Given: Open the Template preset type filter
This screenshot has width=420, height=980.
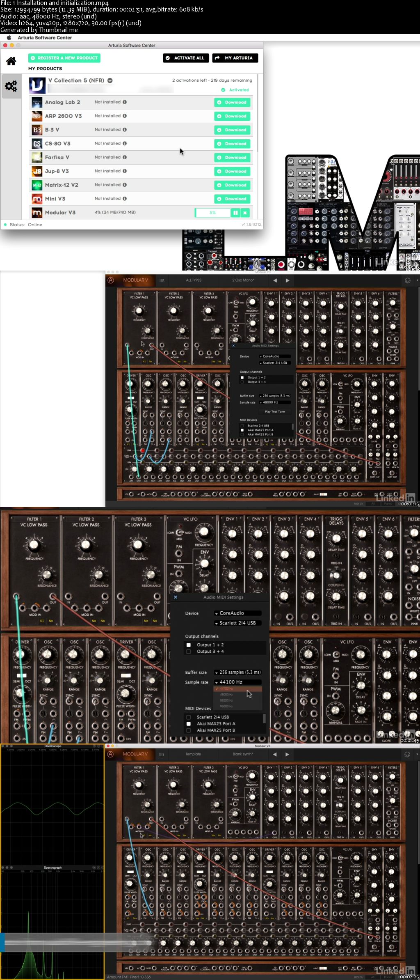Looking at the screenshot, I should click(x=193, y=755).
